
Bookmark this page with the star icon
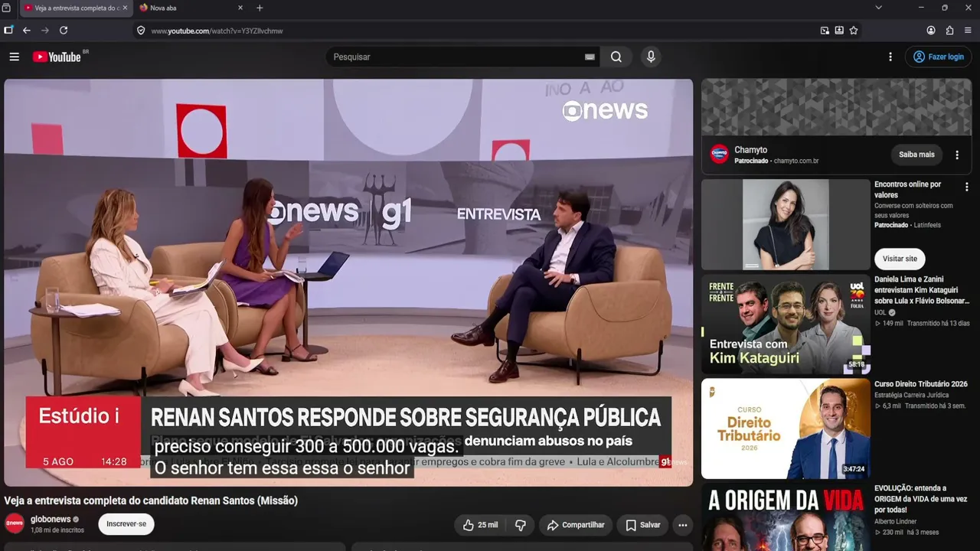854,31
